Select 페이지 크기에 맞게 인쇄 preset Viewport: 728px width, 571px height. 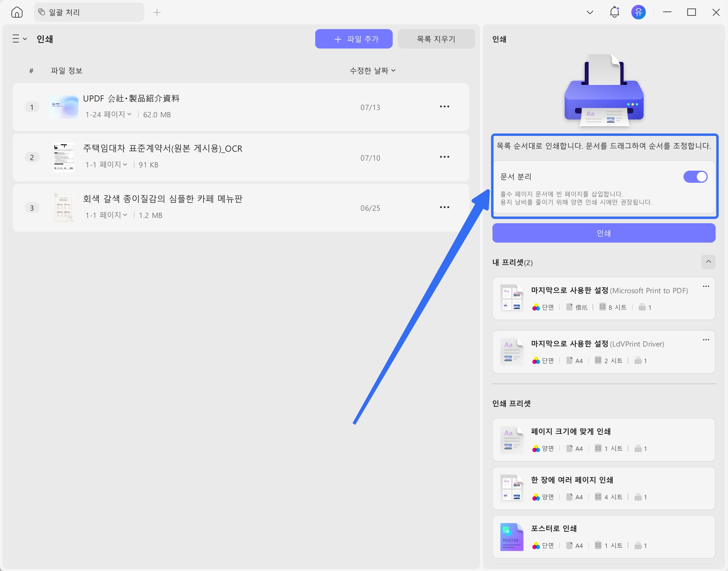(604, 440)
